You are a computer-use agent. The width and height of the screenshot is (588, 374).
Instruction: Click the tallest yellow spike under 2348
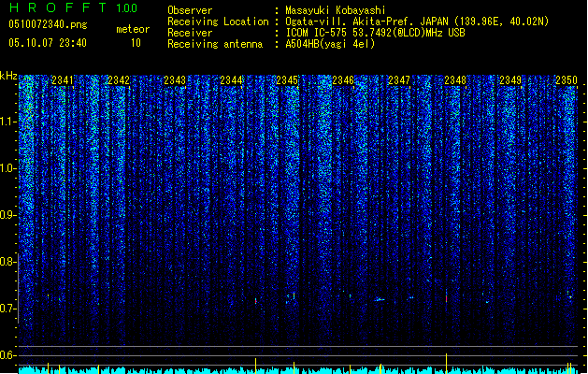[446, 363]
